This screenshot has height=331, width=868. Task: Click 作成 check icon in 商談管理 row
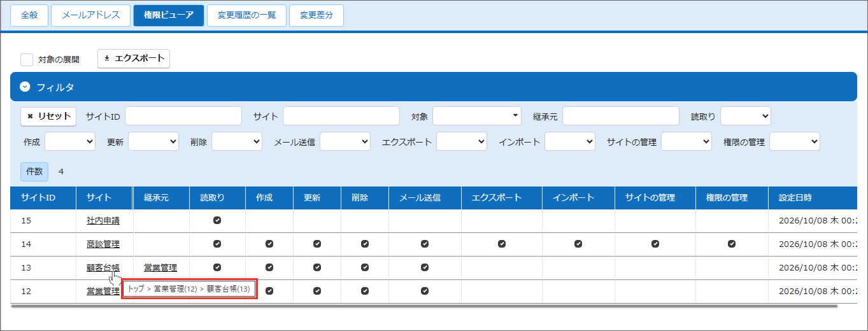(269, 244)
